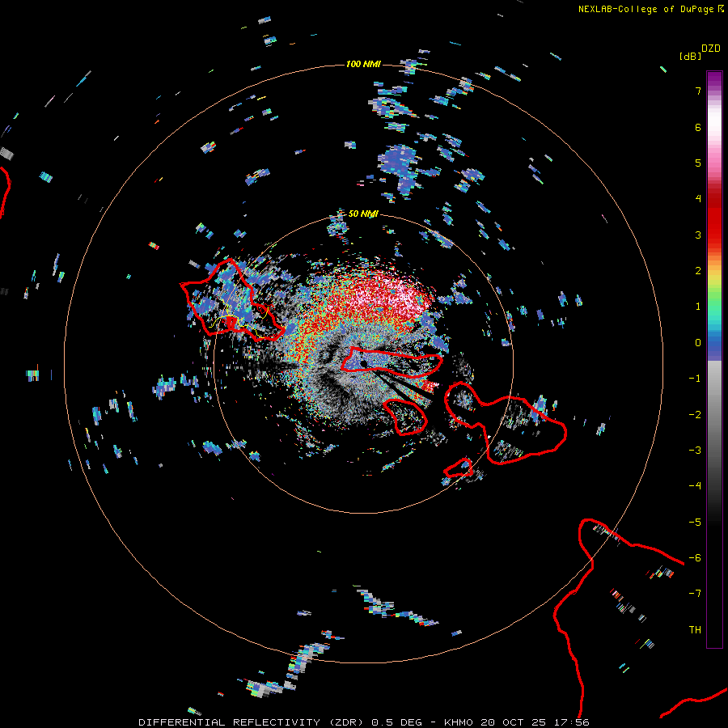
Task: Click the -6 value on the color scale
Action: click(x=695, y=558)
